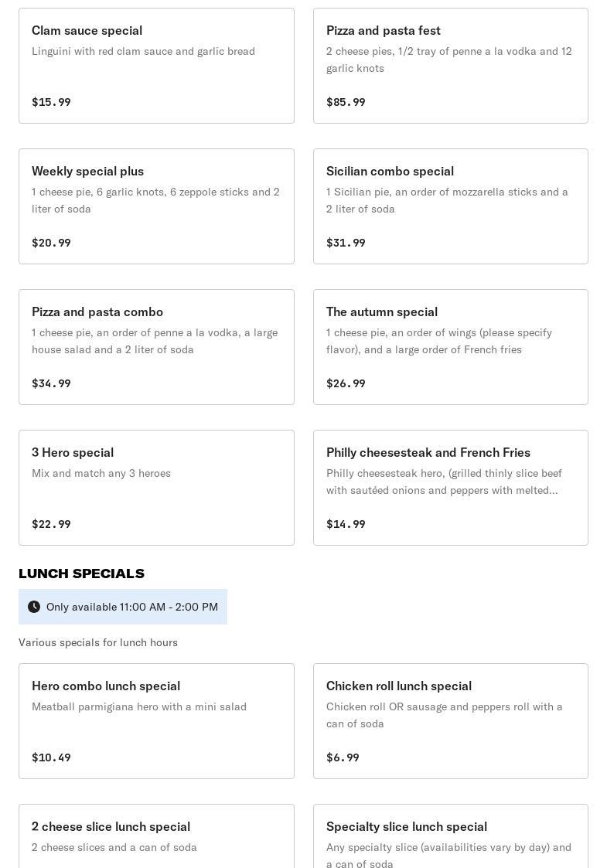
Task: Click the 'Only available 11:00 AM - 2:00 PM' badge
Action: [131, 607]
